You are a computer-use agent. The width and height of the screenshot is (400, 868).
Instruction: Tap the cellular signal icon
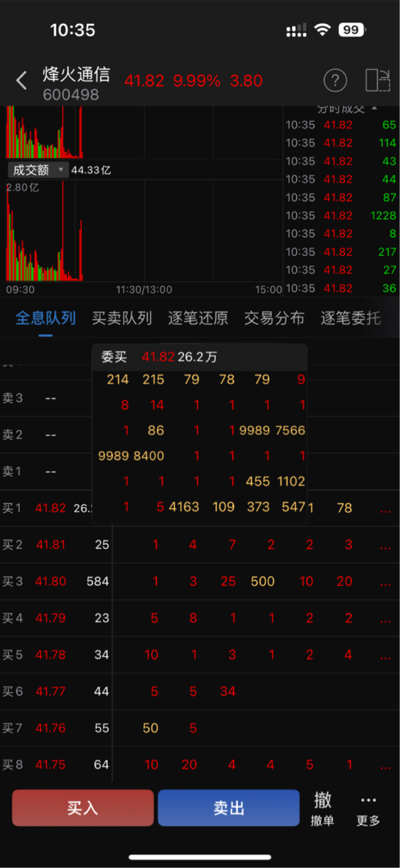click(x=296, y=30)
